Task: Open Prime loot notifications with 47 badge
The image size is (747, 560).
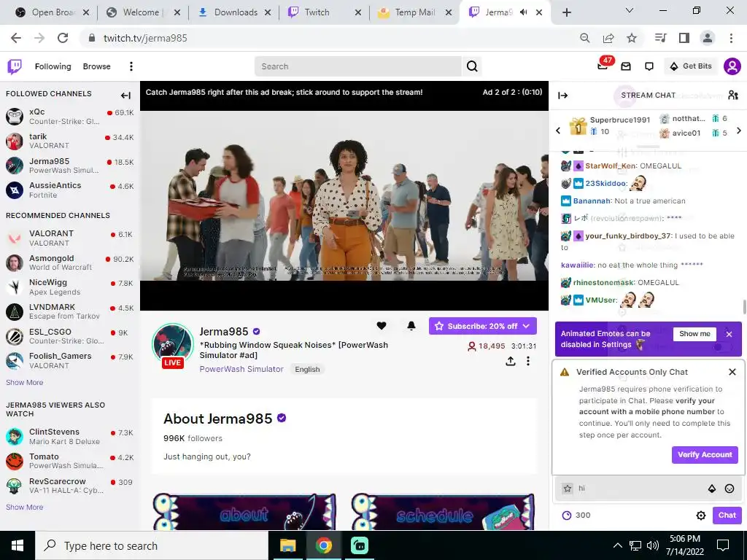Action: 604,64
